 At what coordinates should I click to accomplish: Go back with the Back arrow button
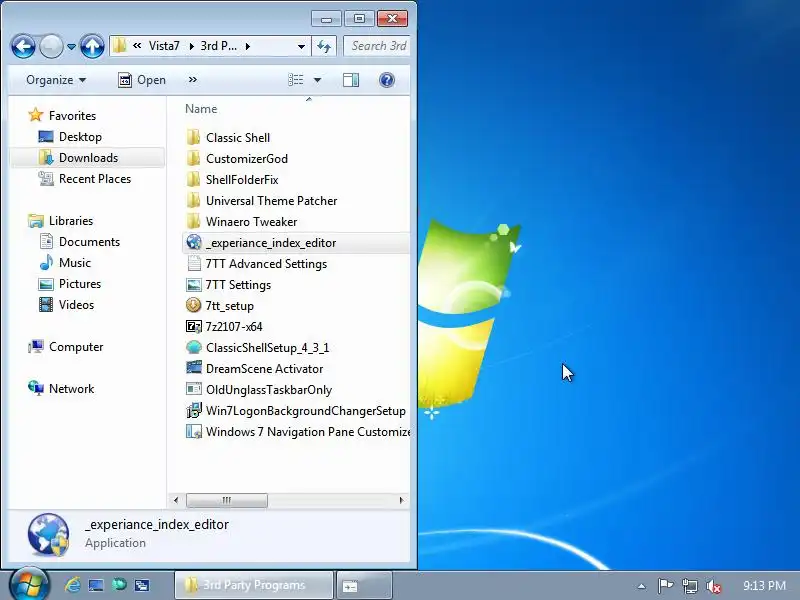pos(23,47)
